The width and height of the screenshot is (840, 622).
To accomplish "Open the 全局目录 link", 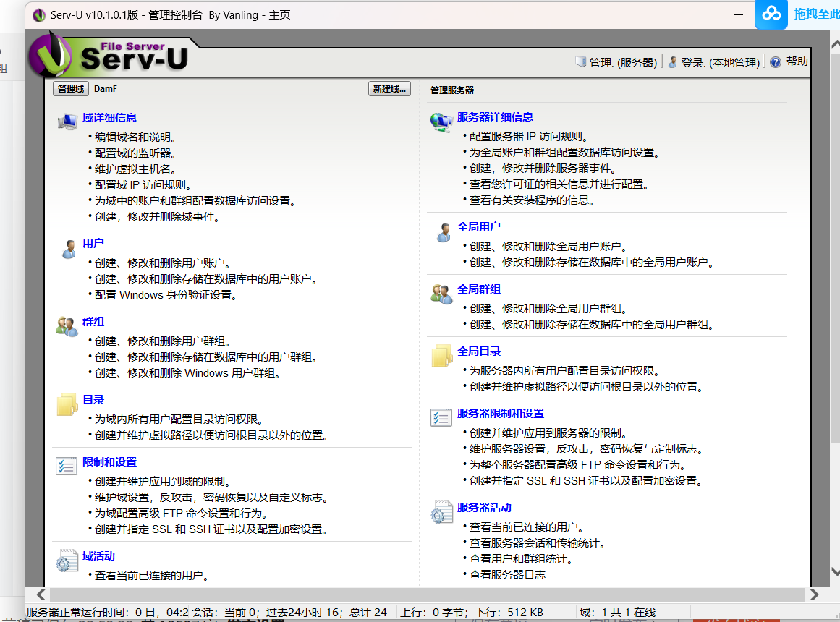I will point(479,351).
